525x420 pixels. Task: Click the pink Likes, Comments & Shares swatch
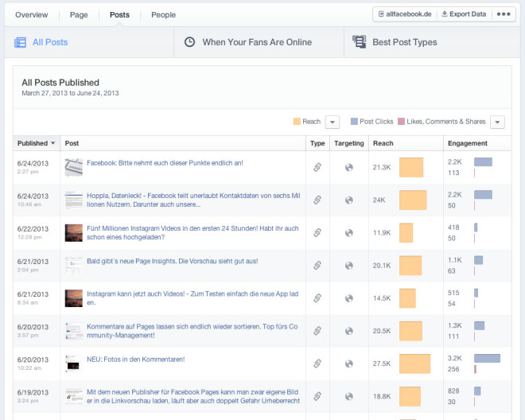(x=401, y=121)
